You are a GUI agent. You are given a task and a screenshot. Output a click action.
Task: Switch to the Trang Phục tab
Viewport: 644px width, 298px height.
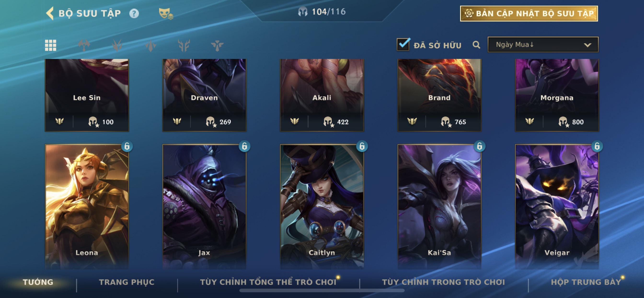click(127, 282)
